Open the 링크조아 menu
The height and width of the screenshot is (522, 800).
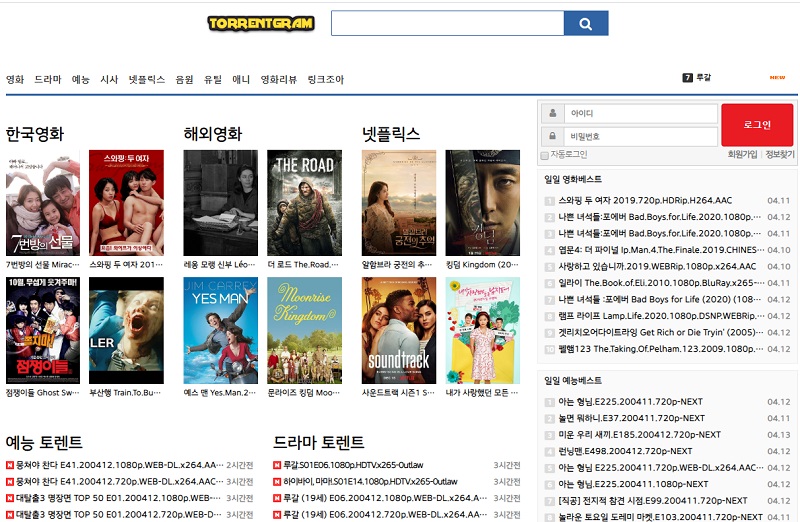tap(326, 80)
